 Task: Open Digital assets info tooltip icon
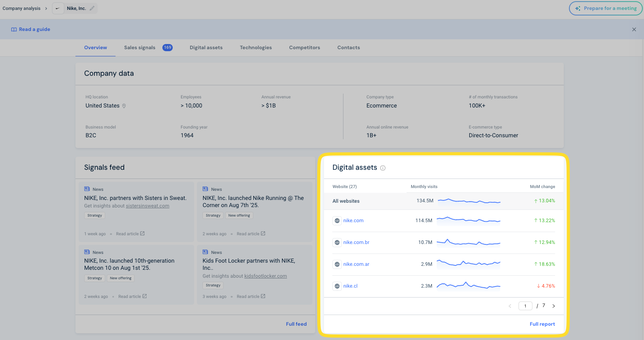[x=383, y=168]
